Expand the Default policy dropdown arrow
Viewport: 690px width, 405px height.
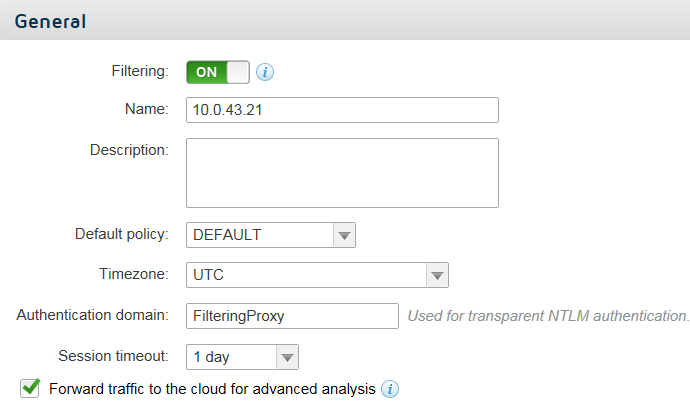click(344, 235)
